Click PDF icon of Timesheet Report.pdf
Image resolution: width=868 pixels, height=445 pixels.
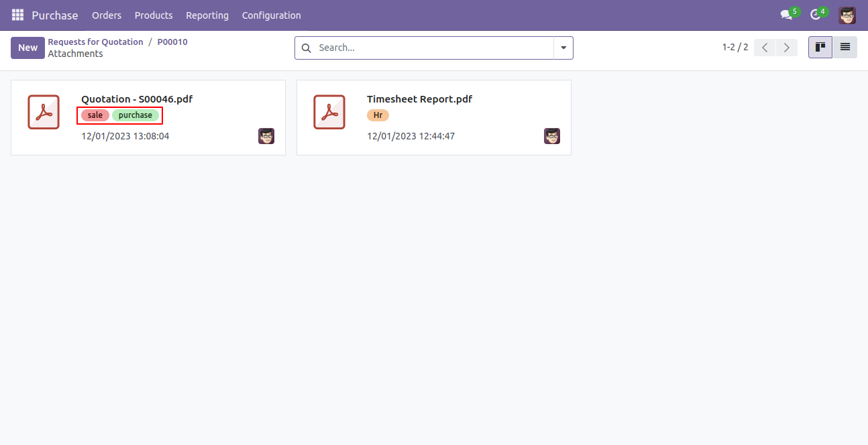(x=329, y=112)
